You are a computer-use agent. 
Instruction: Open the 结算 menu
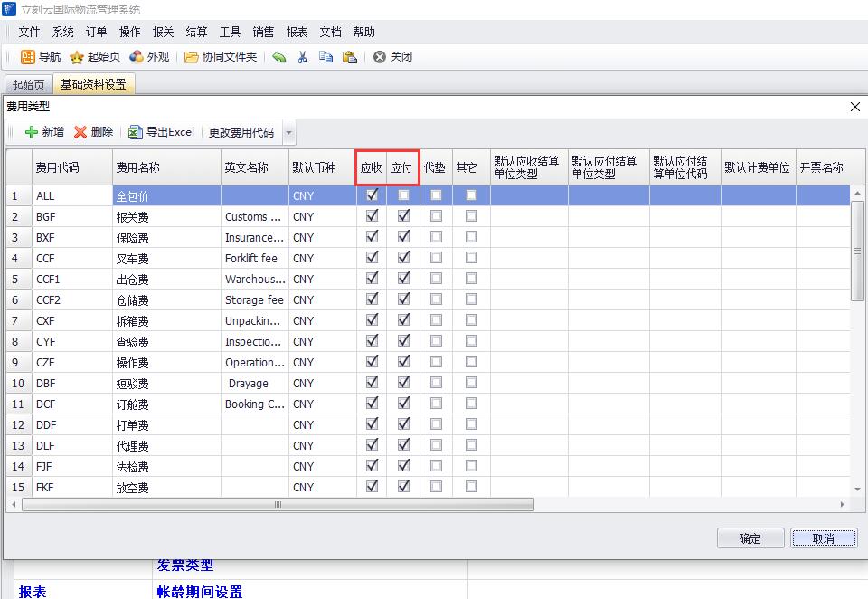tap(196, 32)
